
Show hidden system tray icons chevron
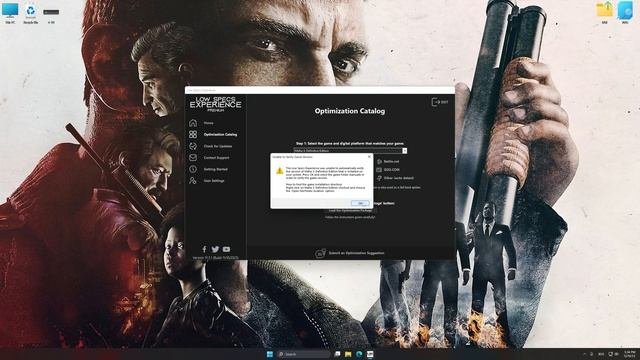pyautogui.click(x=584, y=354)
